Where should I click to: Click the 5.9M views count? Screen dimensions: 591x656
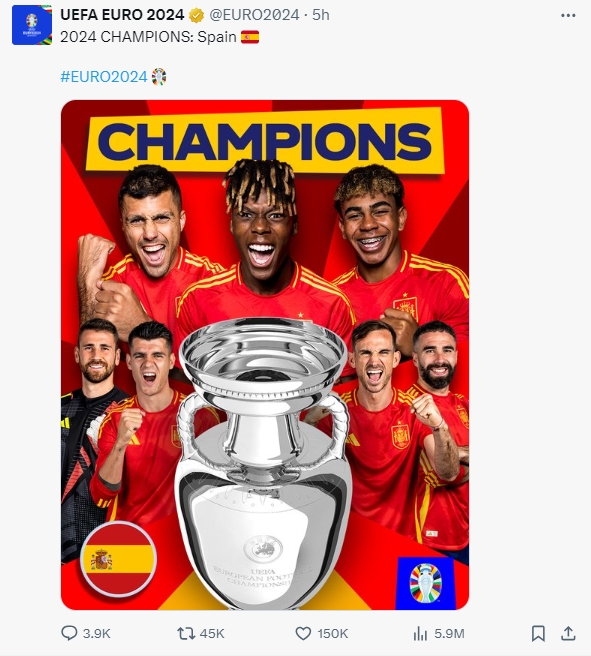pos(449,633)
